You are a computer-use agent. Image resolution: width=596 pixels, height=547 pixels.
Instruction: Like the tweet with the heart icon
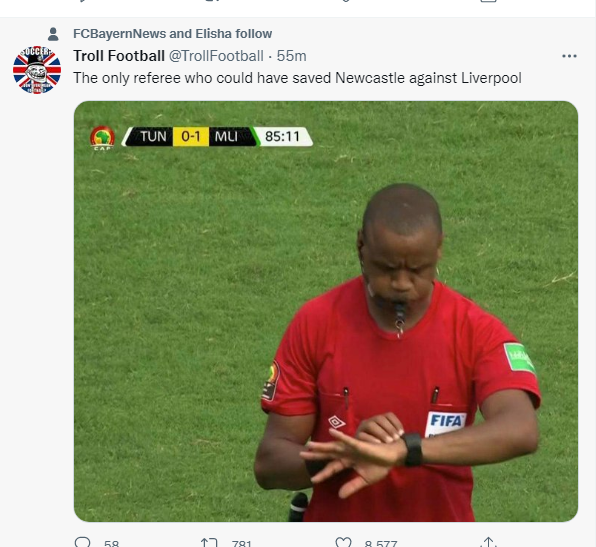(343, 542)
